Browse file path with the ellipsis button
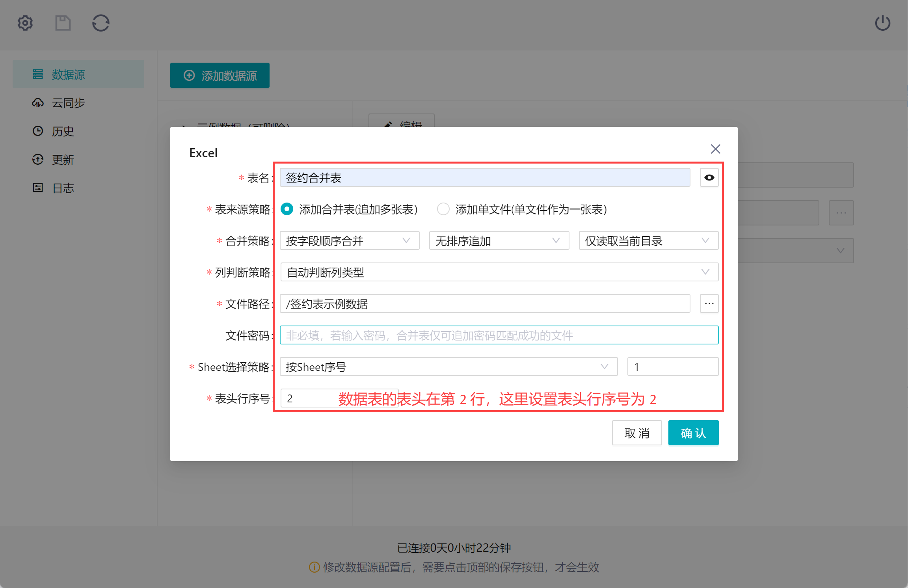 709,304
